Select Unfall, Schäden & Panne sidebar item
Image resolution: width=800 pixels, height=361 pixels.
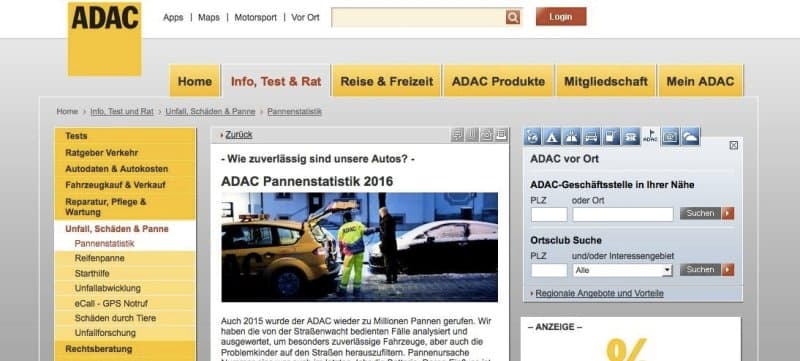(125, 228)
